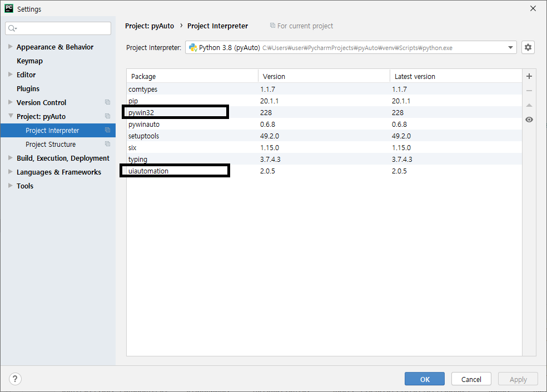Toggle show early releases eye icon
Screen dimensions: 547x392
[x=529, y=120]
